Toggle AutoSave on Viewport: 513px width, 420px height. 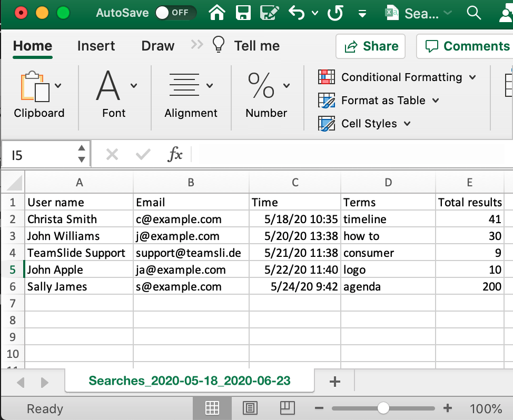(x=175, y=13)
